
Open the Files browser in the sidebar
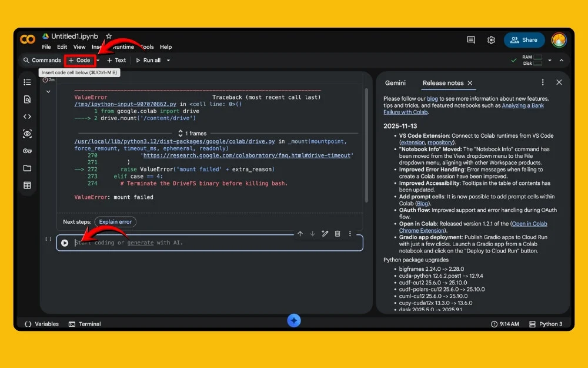coord(27,169)
